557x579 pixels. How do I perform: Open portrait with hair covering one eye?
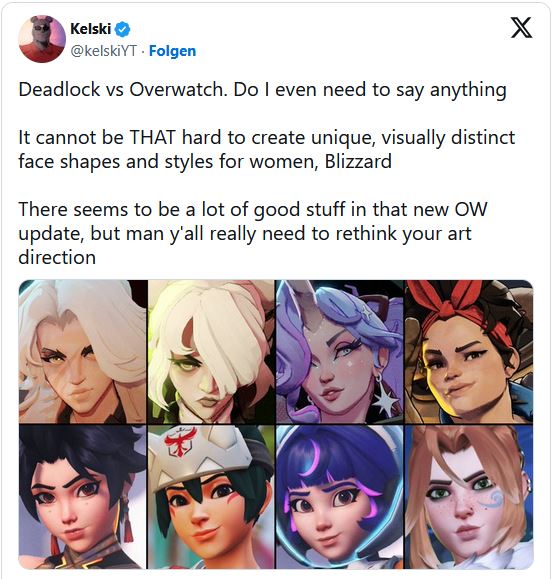(211, 352)
